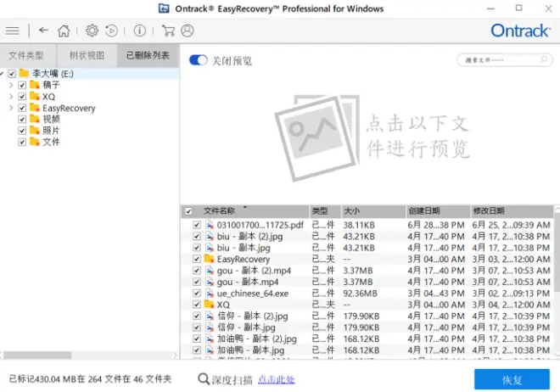Expand the EasyRecovery folder node in tree
560x392 pixels.
pos(11,108)
